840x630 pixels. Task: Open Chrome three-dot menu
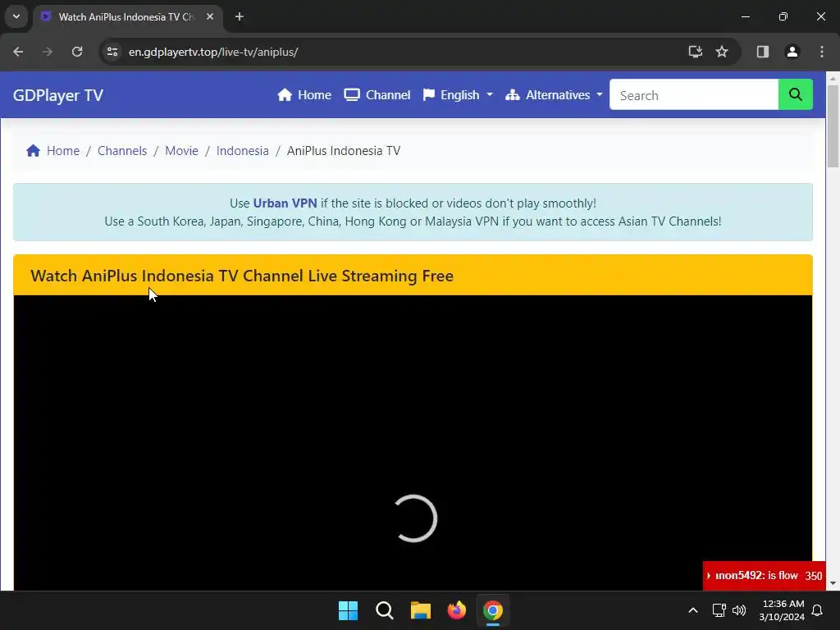[822, 52]
